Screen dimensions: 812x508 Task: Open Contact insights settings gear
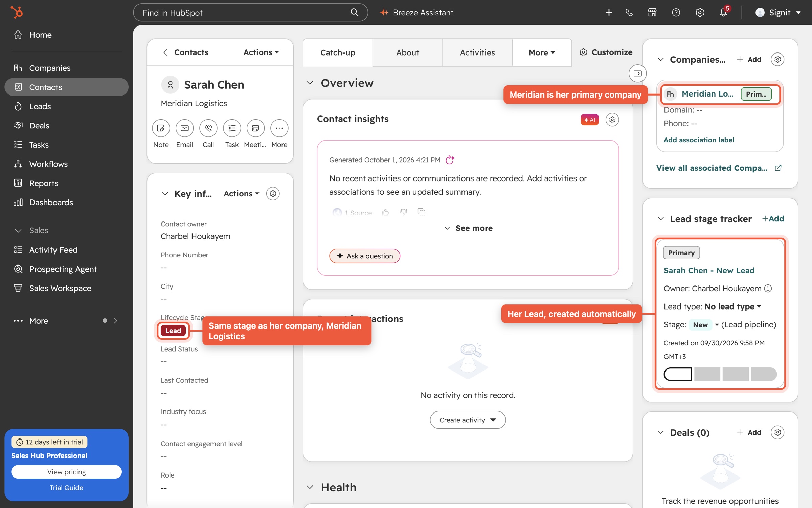(x=612, y=120)
